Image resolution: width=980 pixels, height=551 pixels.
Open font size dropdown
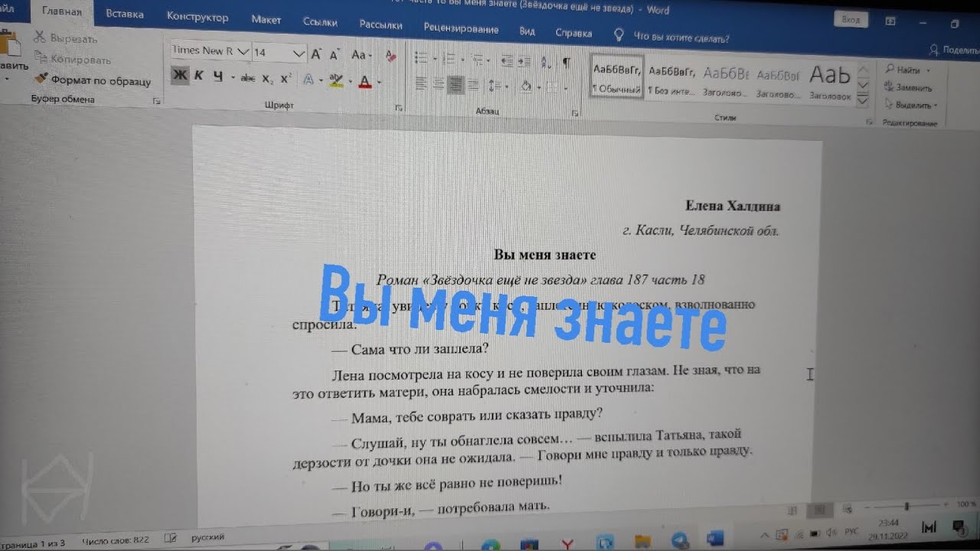299,54
